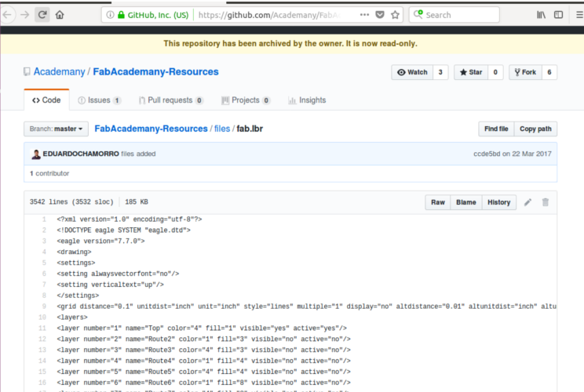Click the layer name="Route6" code line
Screen dimensions: 584x392
(x=204, y=383)
